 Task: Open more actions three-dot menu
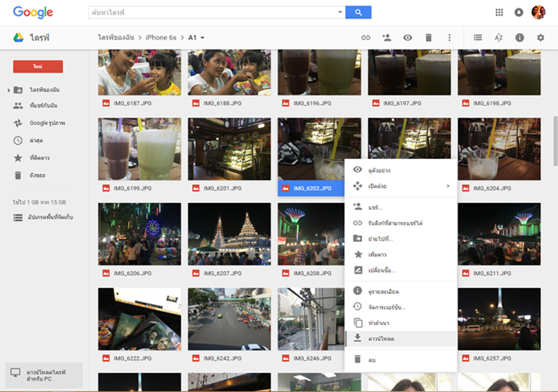[x=449, y=38]
